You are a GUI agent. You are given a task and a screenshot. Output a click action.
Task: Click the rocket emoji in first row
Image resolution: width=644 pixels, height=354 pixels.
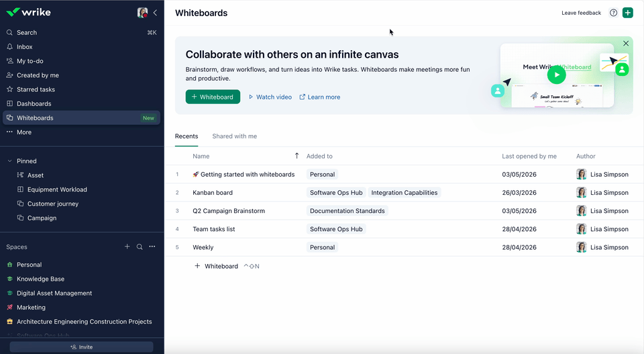point(195,175)
